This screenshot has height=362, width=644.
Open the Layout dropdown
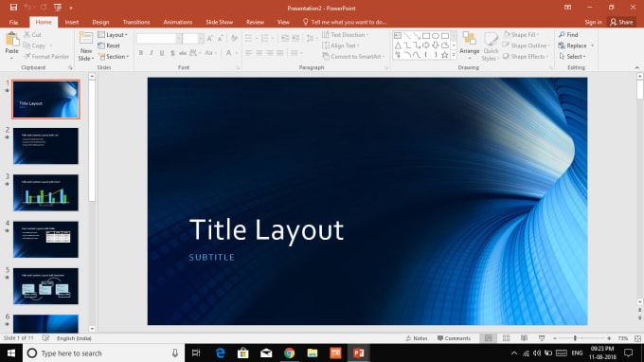tap(113, 35)
